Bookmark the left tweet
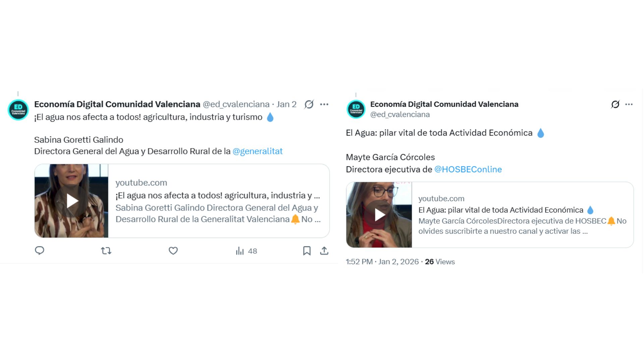This screenshot has width=644, height=362. 307,251
